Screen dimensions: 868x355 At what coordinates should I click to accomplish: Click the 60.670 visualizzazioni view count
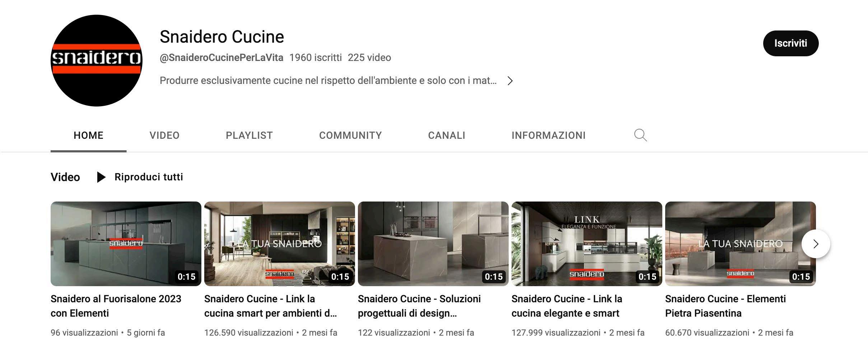click(x=707, y=333)
